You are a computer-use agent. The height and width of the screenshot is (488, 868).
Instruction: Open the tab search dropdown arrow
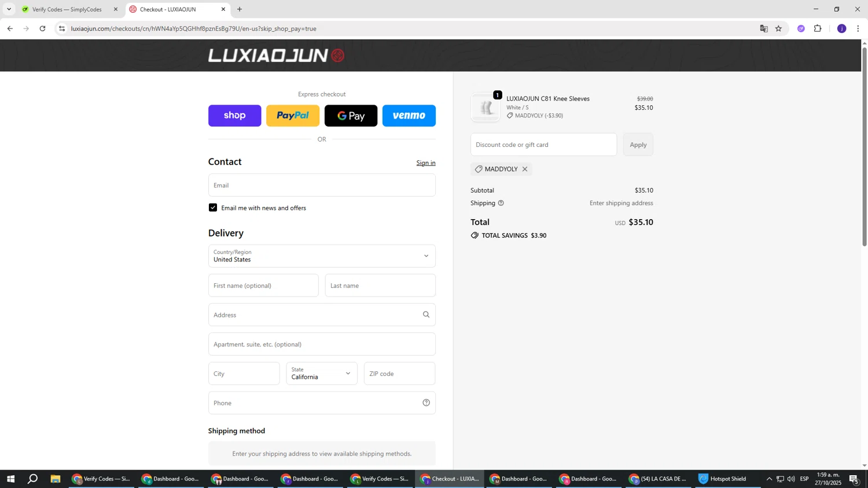pyautogui.click(x=9, y=9)
